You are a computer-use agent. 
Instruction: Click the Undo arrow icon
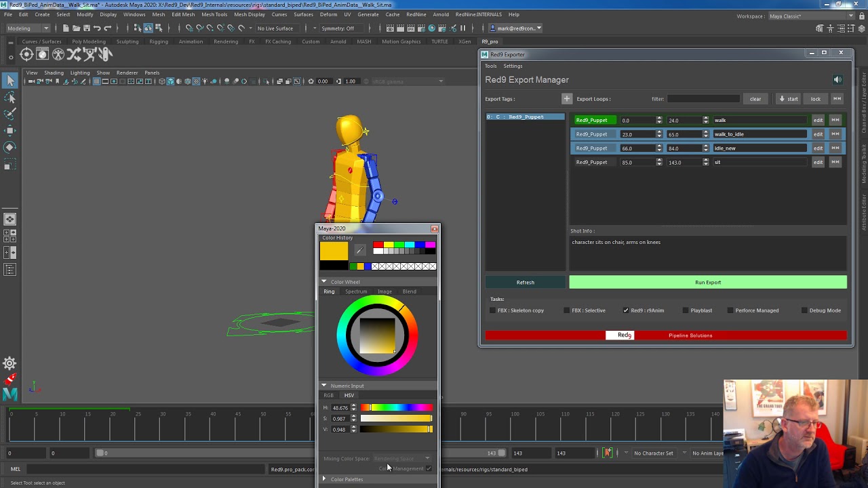click(x=97, y=28)
